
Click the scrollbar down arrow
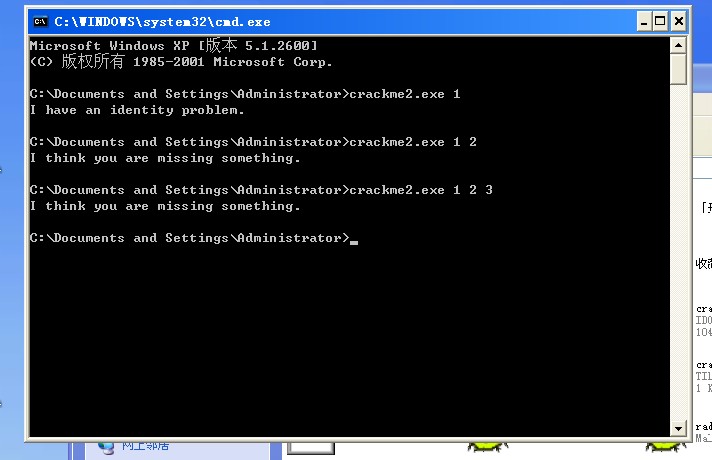[678, 428]
